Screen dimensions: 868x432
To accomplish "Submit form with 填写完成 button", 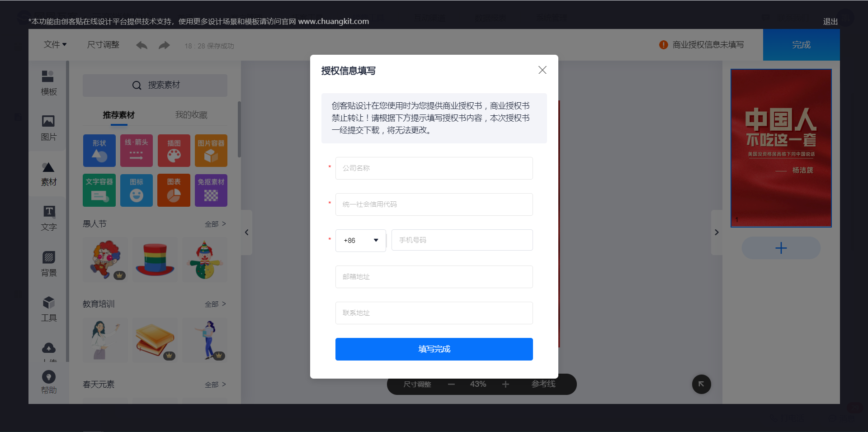I will tap(434, 349).
